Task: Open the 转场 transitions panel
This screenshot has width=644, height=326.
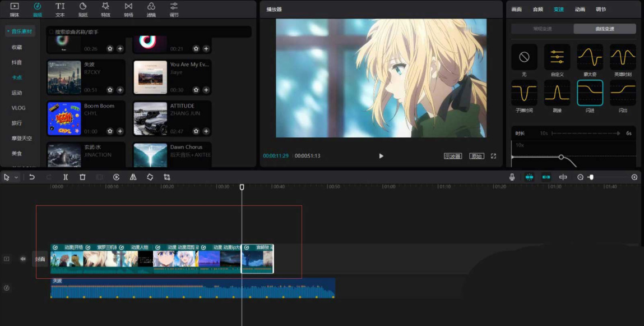Action: 128,9
